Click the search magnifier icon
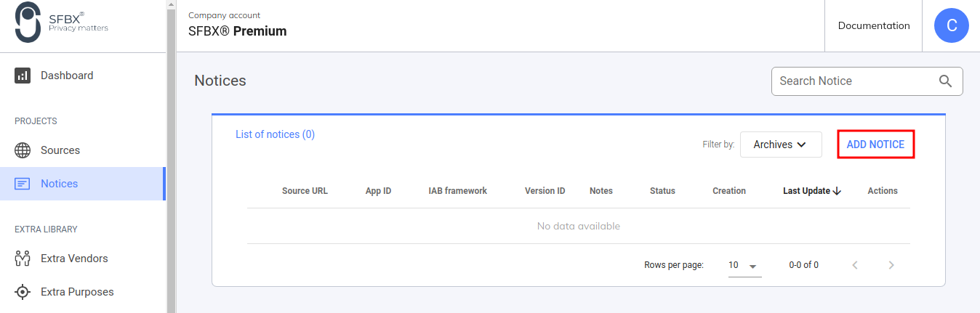The width and height of the screenshot is (980, 313). pyautogui.click(x=945, y=81)
